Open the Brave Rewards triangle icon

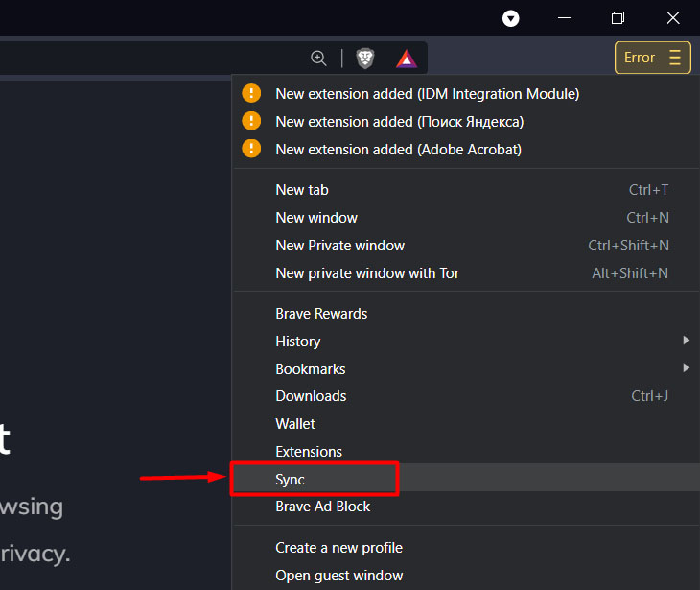click(407, 59)
